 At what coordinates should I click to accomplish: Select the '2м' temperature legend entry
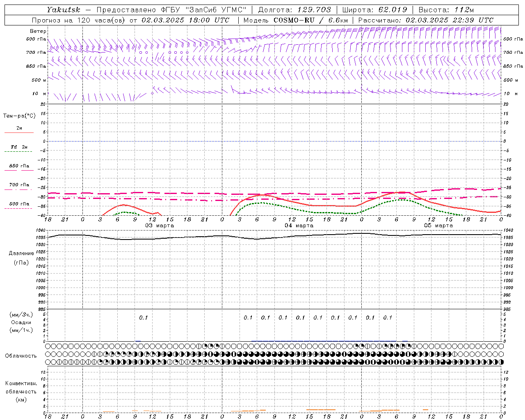click(19, 128)
